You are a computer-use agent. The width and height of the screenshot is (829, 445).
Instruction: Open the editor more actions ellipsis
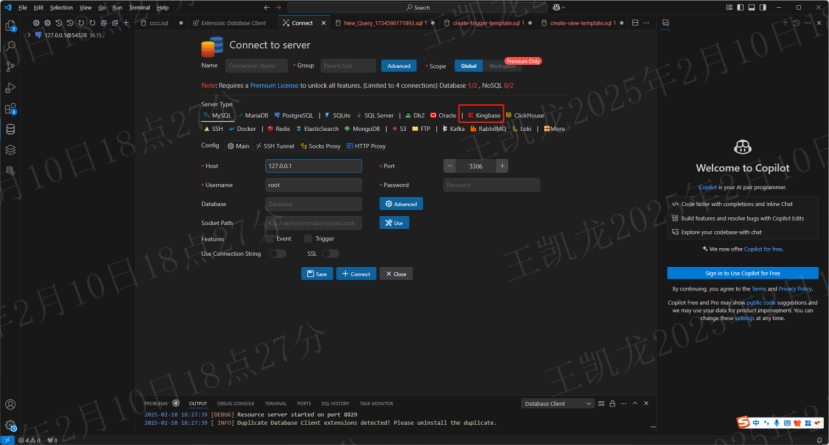coord(646,23)
